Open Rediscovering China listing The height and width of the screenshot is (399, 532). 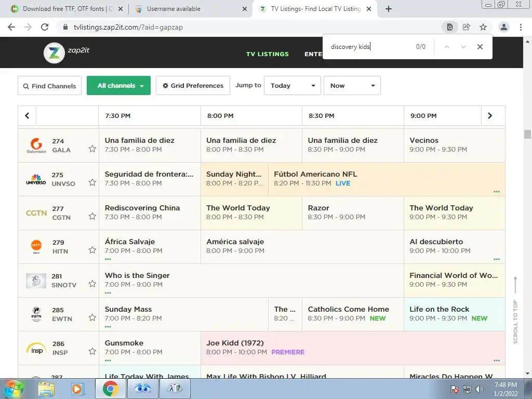(x=150, y=213)
